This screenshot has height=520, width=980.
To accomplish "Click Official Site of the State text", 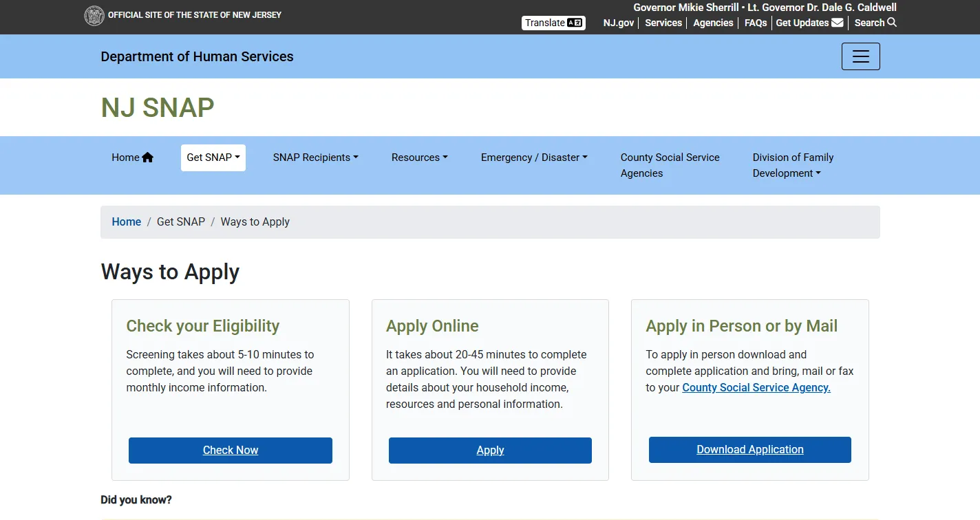I will click(195, 15).
